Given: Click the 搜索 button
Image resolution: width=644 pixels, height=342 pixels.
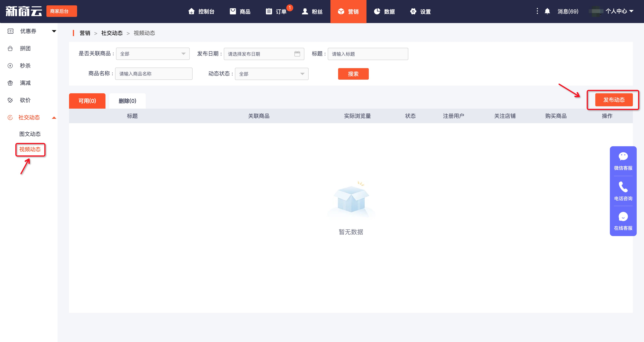Looking at the screenshot, I should (353, 74).
